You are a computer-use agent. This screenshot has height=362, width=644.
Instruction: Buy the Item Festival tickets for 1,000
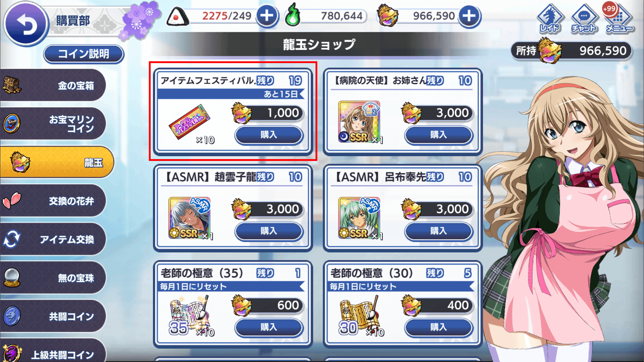[x=269, y=135]
